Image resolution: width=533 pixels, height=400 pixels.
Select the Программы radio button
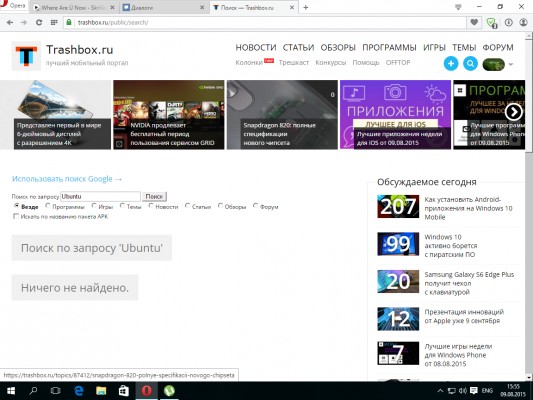48,206
